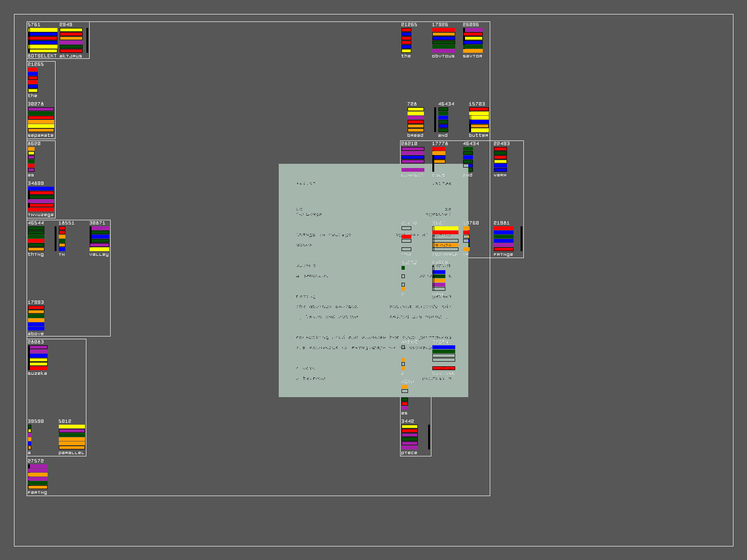
Task: Click the number 17926 above "obvious"
Action: (x=440, y=24)
